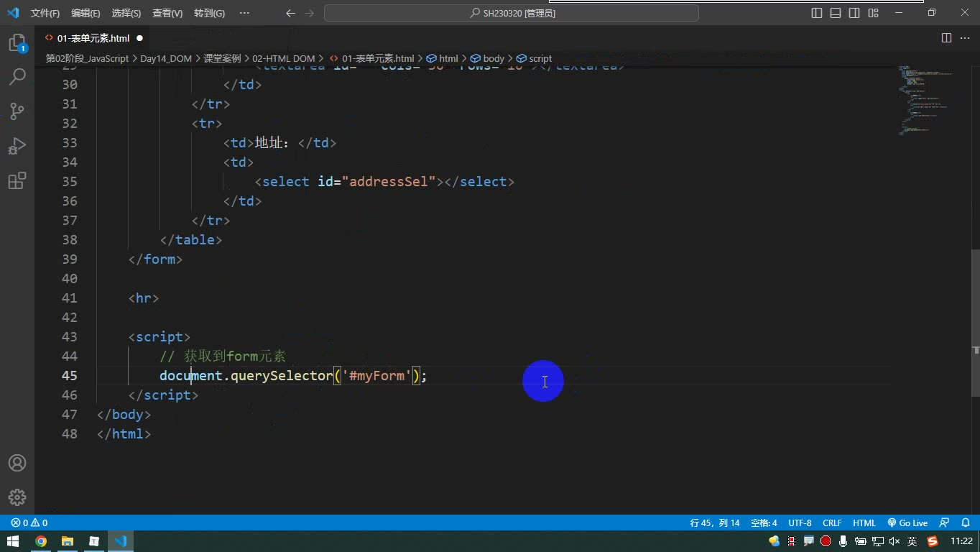Open the Explorer view in the activity bar
The height and width of the screenshot is (552, 980).
pyautogui.click(x=17, y=43)
